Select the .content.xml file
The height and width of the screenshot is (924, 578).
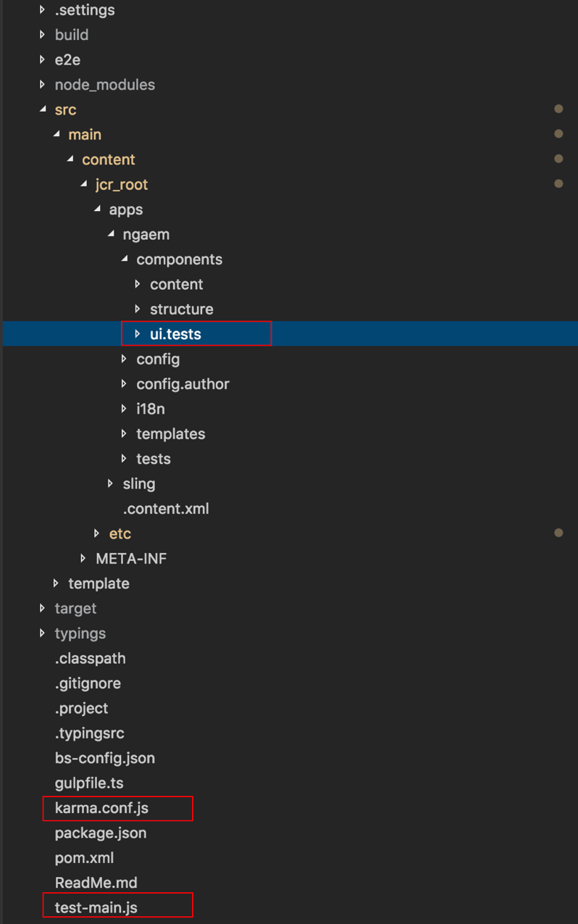pos(166,509)
